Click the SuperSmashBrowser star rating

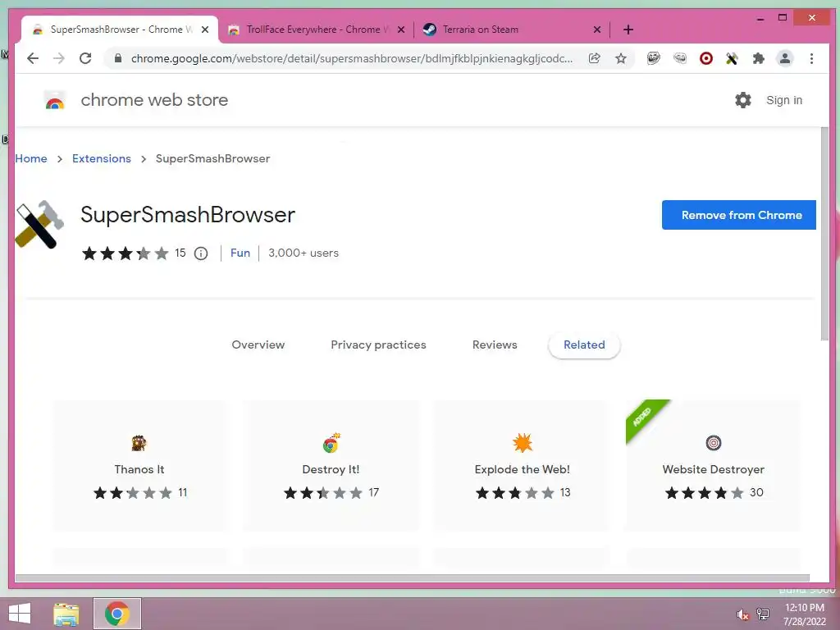(x=126, y=253)
